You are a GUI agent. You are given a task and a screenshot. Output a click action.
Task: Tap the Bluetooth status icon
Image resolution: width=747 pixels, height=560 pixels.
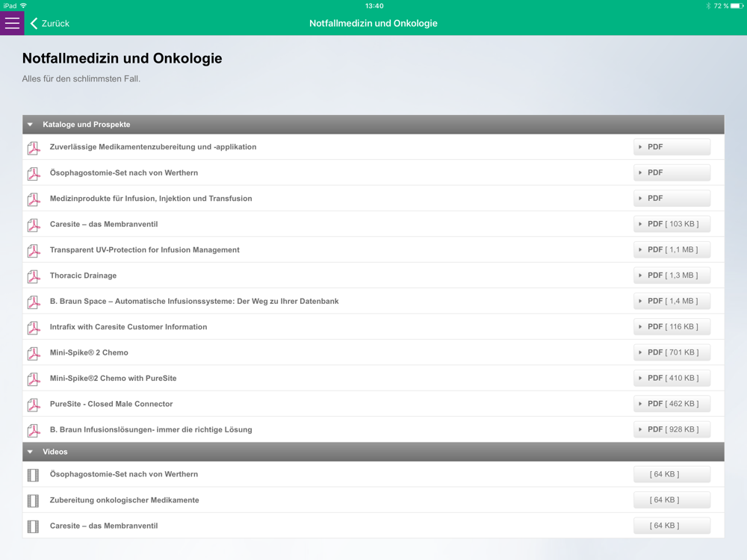[x=708, y=6]
